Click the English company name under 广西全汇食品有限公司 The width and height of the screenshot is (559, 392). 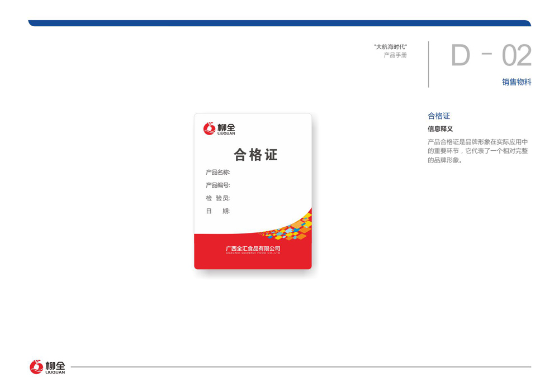coord(253,253)
